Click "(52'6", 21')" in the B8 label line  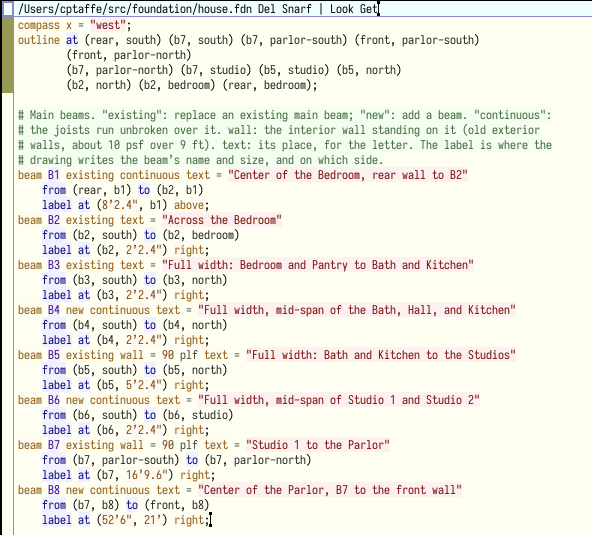pyautogui.click(x=132, y=520)
